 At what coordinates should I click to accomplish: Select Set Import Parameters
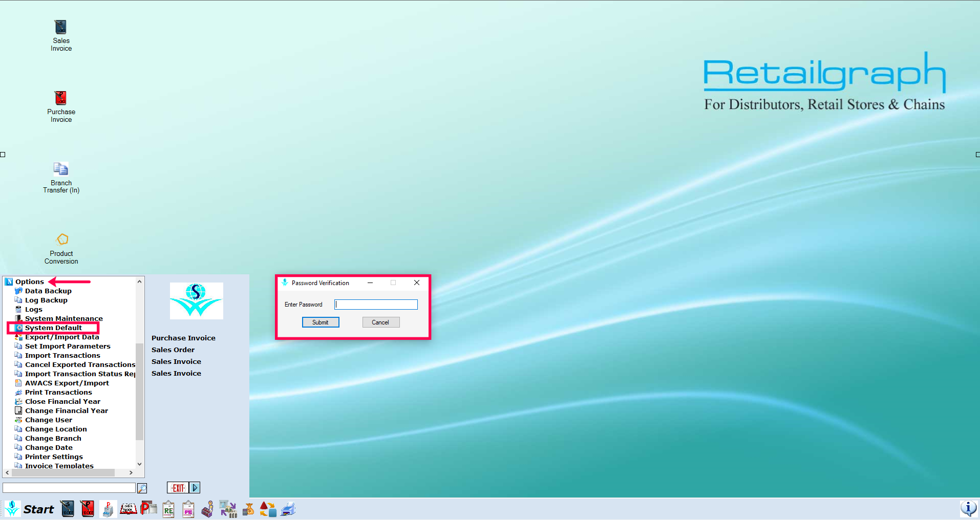(x=68, y=346)
